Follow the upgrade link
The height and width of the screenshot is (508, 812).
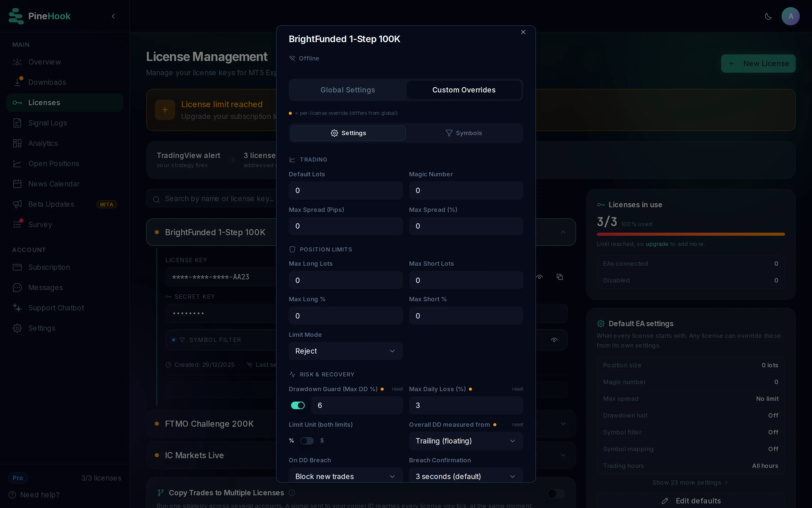[657, 244]
